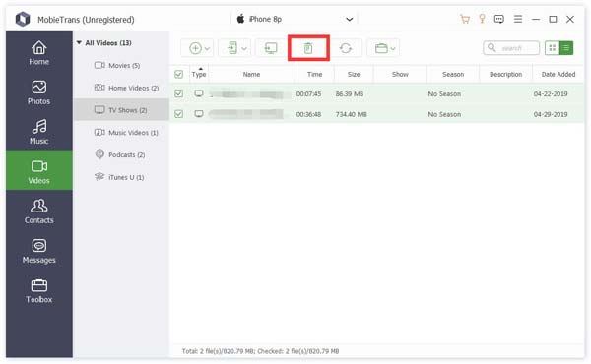Click the key register icon
The width and height of the screenshot is (591, 364).
pos(482,19)
